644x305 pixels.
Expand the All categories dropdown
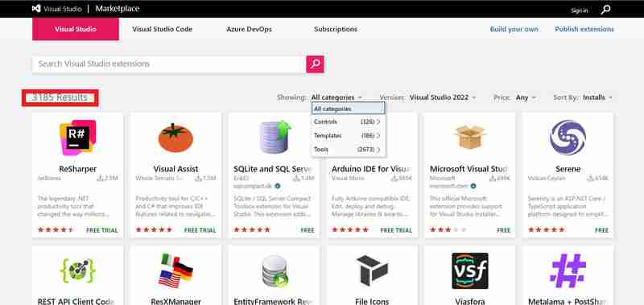pos(336,97)
